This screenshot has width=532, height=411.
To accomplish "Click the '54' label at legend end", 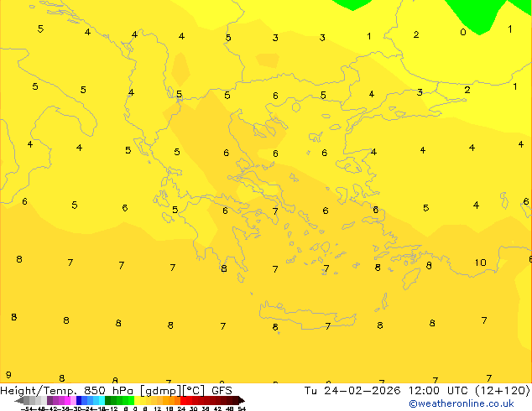I will [242, 408].
